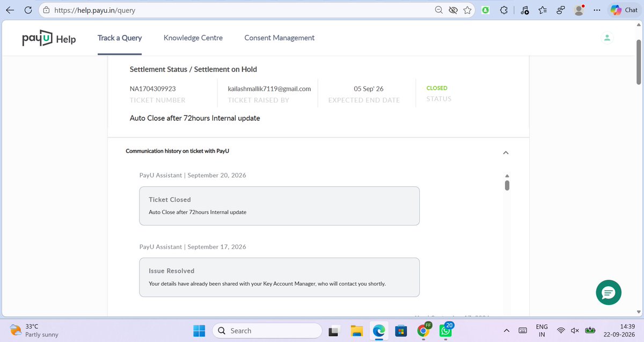Open the green extension icon in toolbar
This screenshot has width=644, height=342.
(485, 10)
